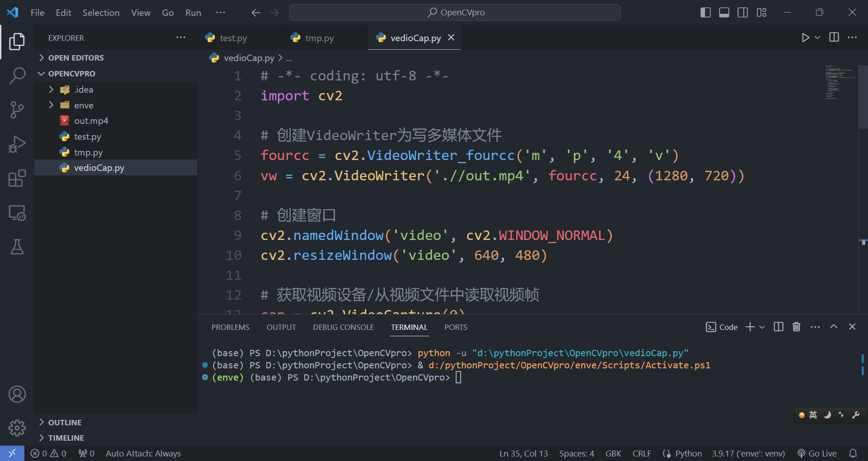Open terminal panel more actions ellipsis
The image size is (868, 461).
point(815,327)
